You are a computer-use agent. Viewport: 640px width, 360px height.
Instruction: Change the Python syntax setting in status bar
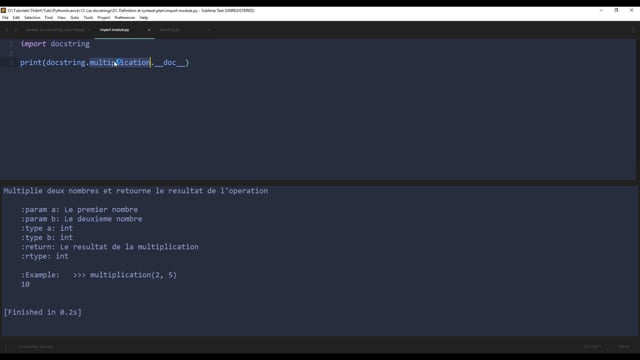[x=623, y=347]
